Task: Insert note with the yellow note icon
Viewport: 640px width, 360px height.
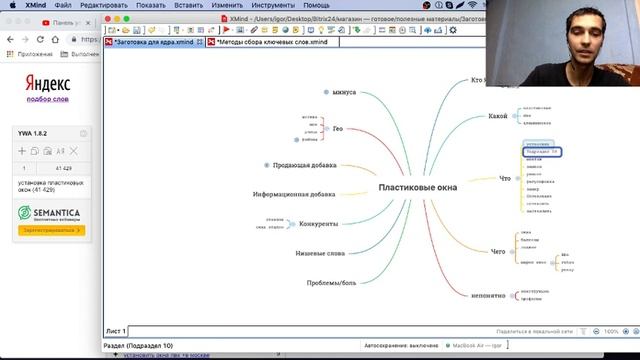Action: click(275, 30)
